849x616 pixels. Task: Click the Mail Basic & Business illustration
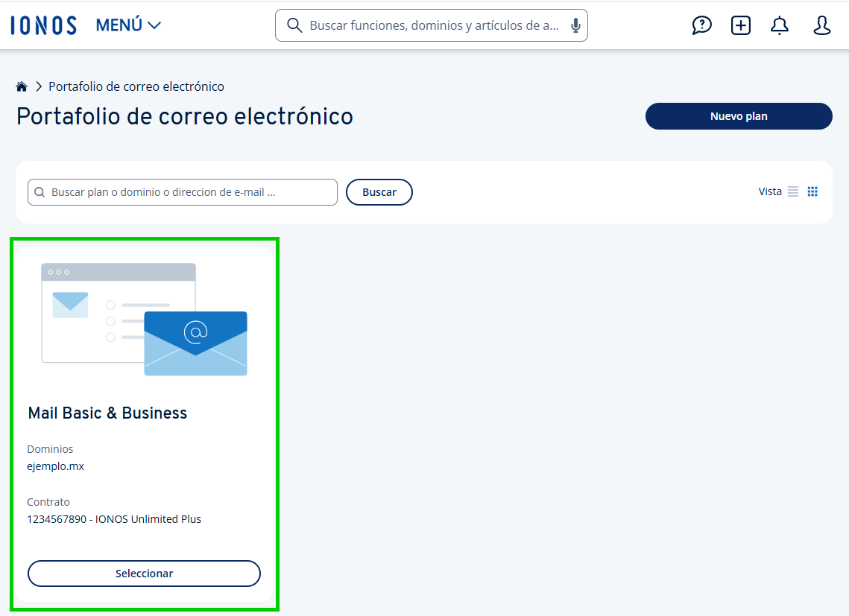(x=144, y=320)
